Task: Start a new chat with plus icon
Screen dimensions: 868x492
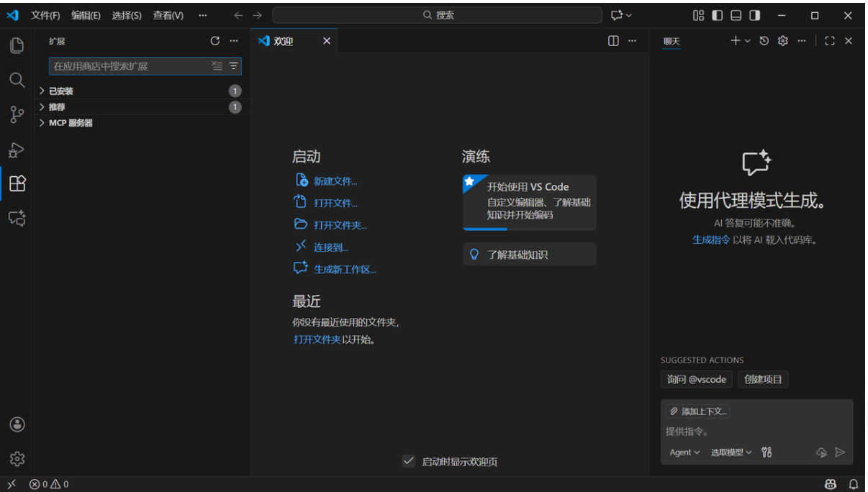Action: pos(735,41)
